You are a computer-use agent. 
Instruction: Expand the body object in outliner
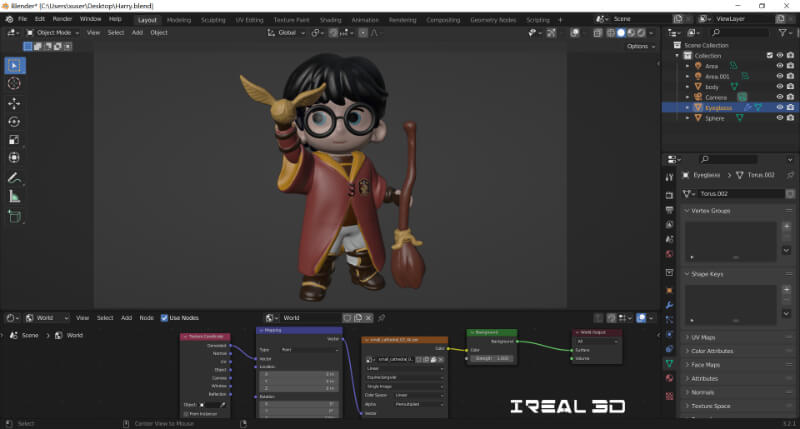point(688,87)
